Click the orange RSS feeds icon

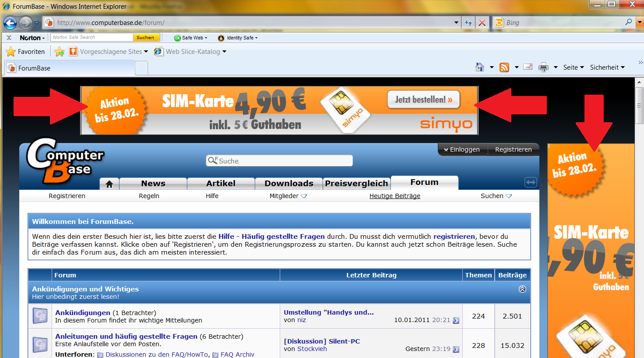pos(504,67)
